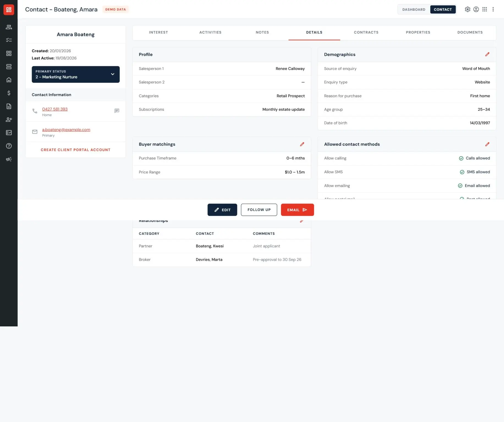The height and width of the screenshot is (422, 504).
Task: Open the Contracts tab
Action: (366, 32)
